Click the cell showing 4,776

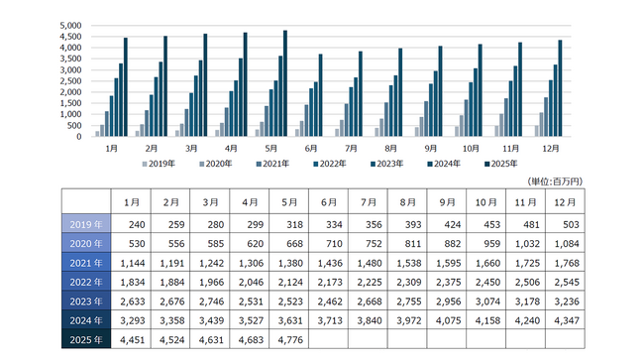click(289, 339)
